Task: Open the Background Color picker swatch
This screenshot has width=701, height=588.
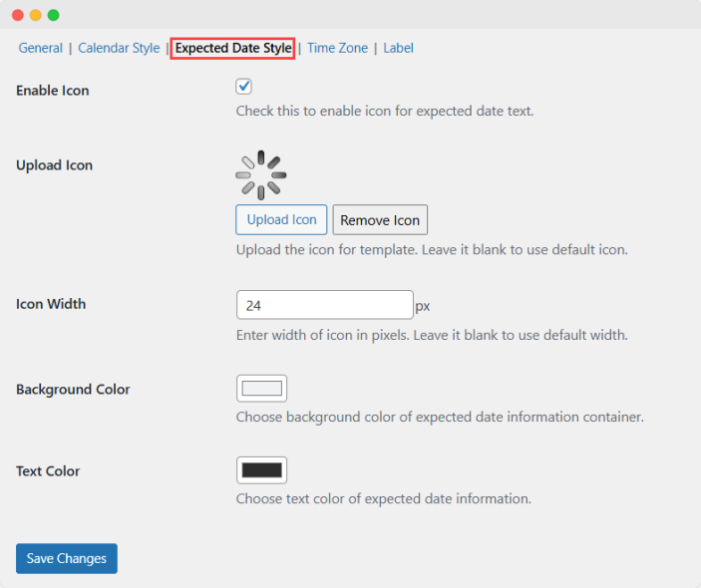Action: tap(261, 389)
